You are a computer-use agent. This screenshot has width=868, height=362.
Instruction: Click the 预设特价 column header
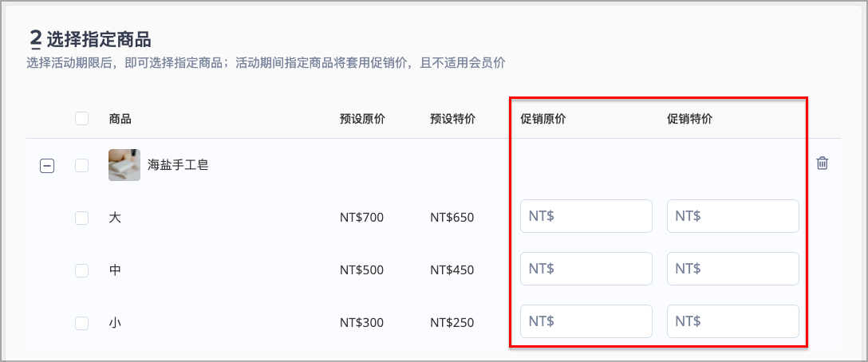pos(453,119)
